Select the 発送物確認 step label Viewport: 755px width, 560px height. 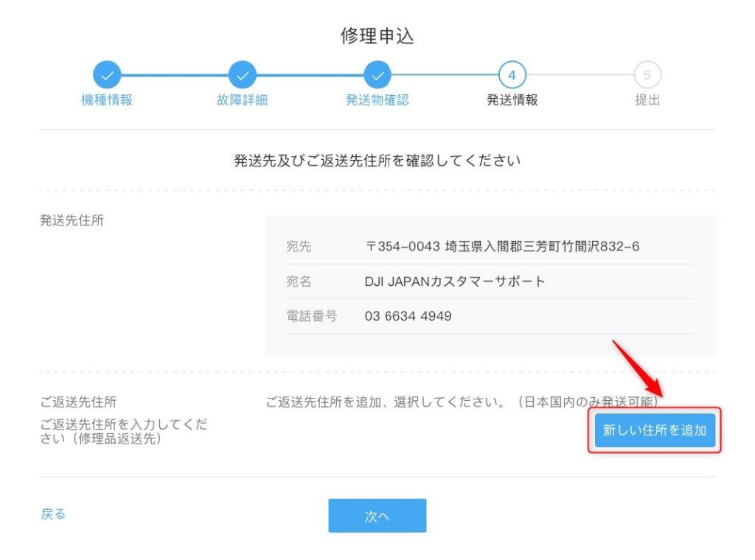coord(377,99)
